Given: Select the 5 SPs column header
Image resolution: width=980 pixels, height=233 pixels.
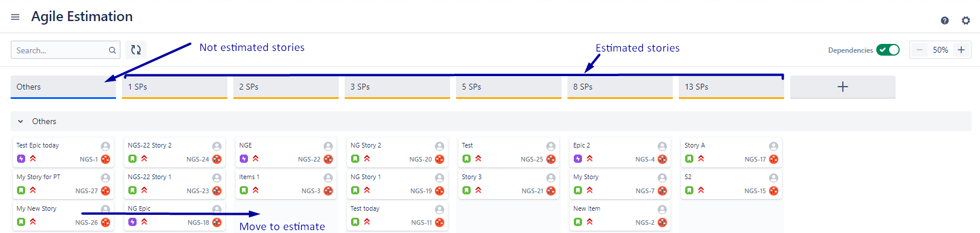Looking at the screenshot, I should click(x=509, y=87).
